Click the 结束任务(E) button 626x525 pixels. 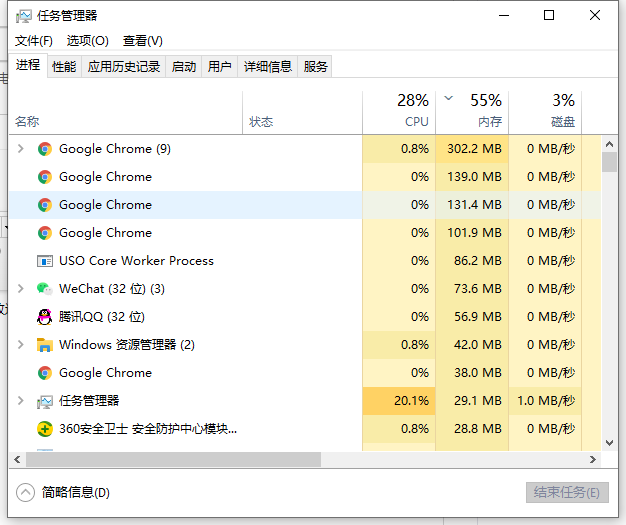pyautogui.click(x=566, y=493)
